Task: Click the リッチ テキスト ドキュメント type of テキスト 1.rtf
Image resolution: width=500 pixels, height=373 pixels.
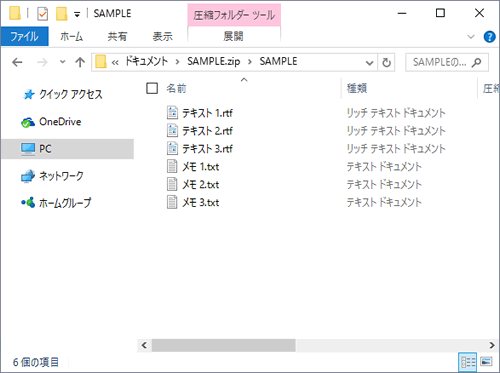Action: [x=396, y=113]
